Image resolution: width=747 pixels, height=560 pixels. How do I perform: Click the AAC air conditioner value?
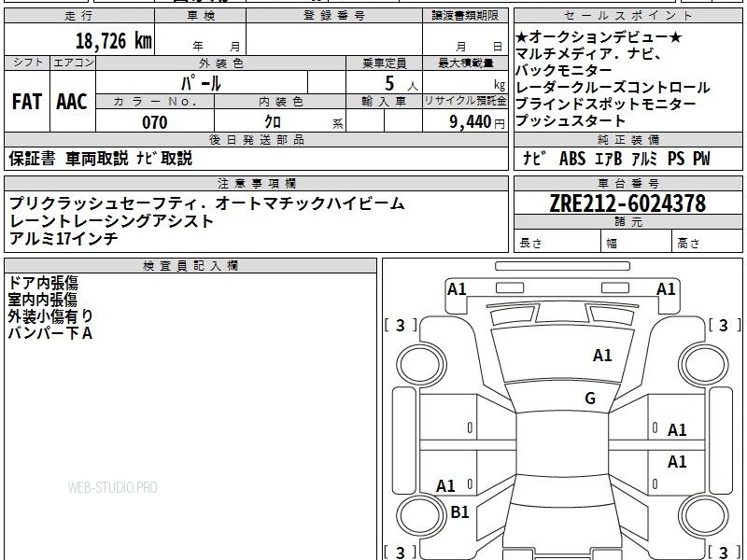click(x=72, y=102)
